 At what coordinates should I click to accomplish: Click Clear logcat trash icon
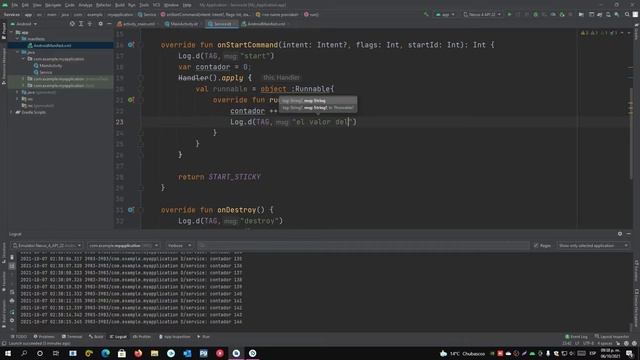coord(12,258)
